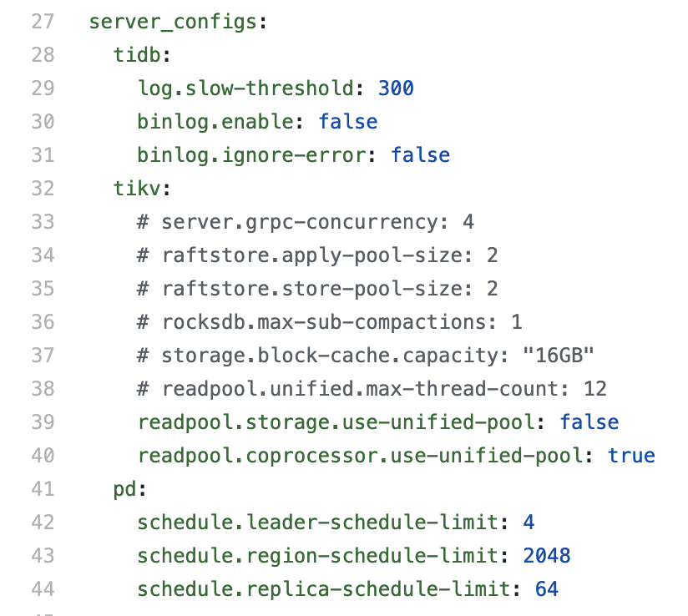Click line number 37
The height and width of the screenshot is (616, 688).
(43, 355)
